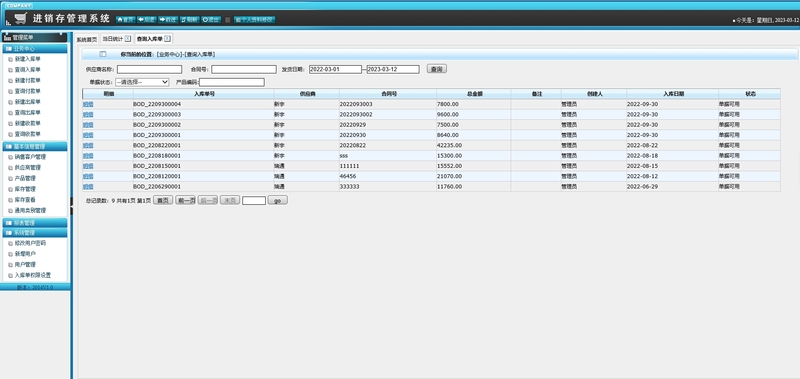Switch to the 当日统计 tab

[x=113, y=39]
